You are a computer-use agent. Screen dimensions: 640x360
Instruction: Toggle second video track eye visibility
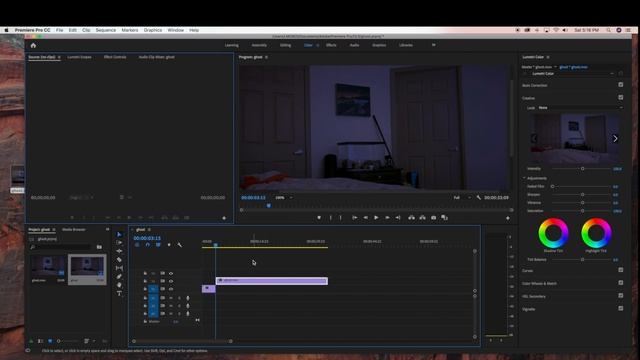[171, 281]
